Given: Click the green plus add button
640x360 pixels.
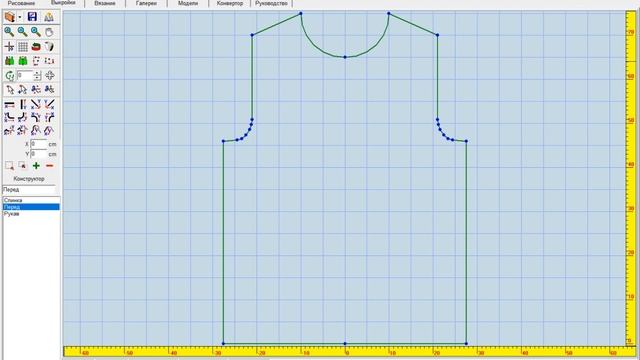Looking at the screenshot, I should 36,166.
